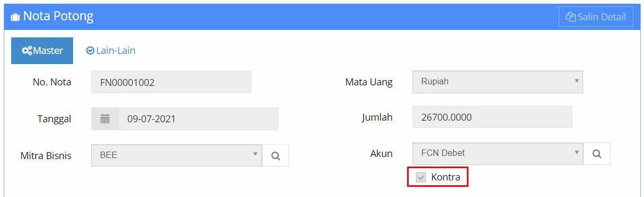Switch to the Lain-Lain tab
Screen dimensions: 644x197
[111, 51]
